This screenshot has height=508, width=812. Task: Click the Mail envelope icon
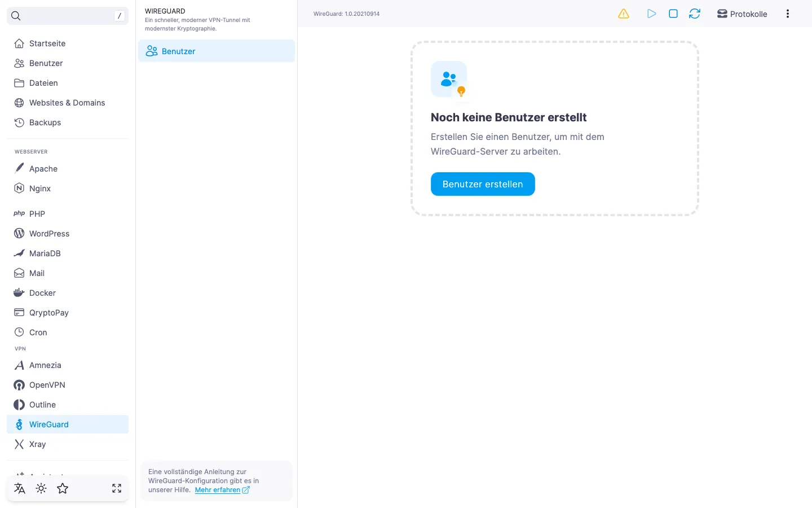coord(19,273)
